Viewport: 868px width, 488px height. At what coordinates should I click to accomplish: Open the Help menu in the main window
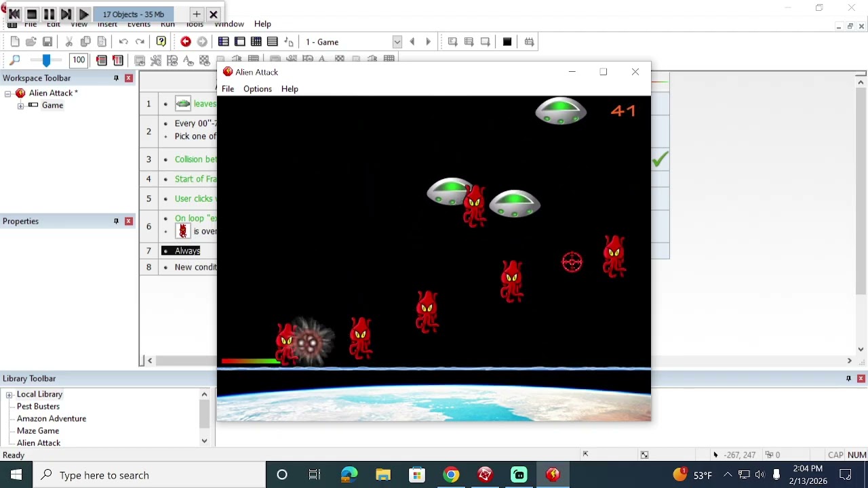tap(262, 24)
